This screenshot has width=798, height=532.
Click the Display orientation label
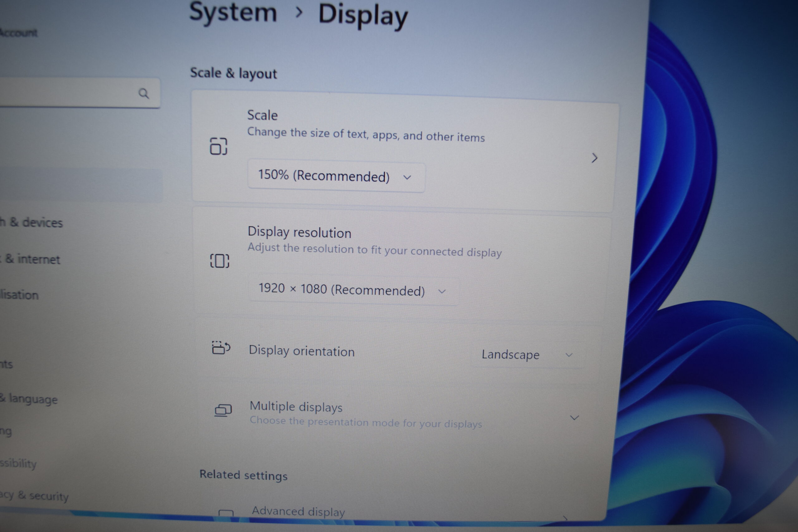click(302, 351)
